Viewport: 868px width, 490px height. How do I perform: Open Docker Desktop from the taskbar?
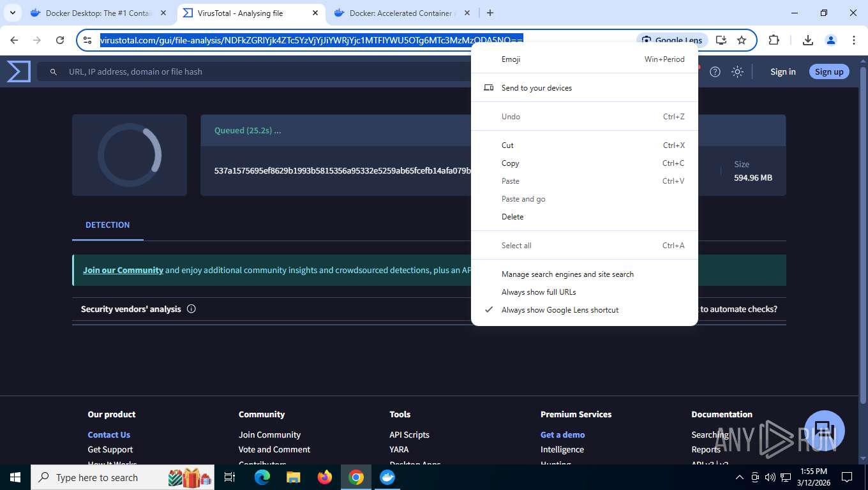[387, 477]
